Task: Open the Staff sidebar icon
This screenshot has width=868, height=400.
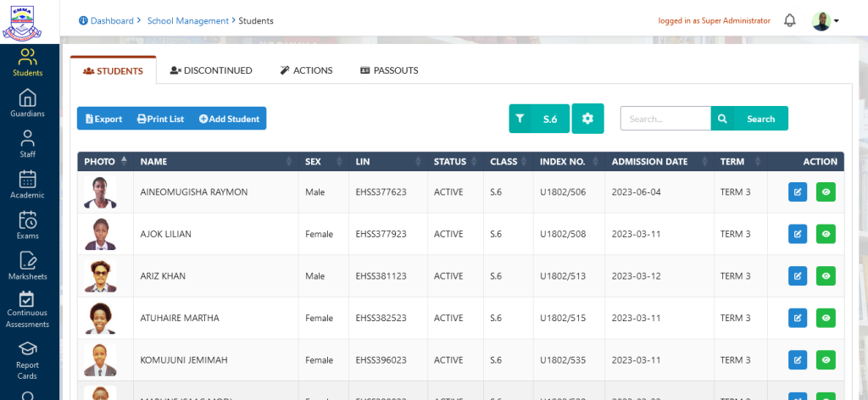Action: 28,144
